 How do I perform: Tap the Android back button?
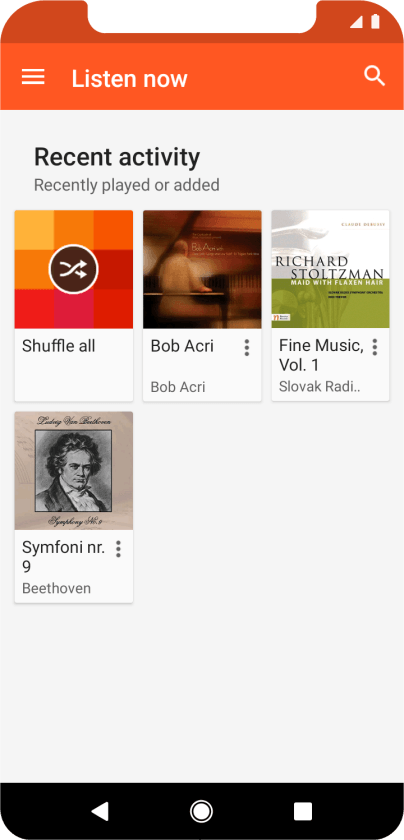(100, 811)
